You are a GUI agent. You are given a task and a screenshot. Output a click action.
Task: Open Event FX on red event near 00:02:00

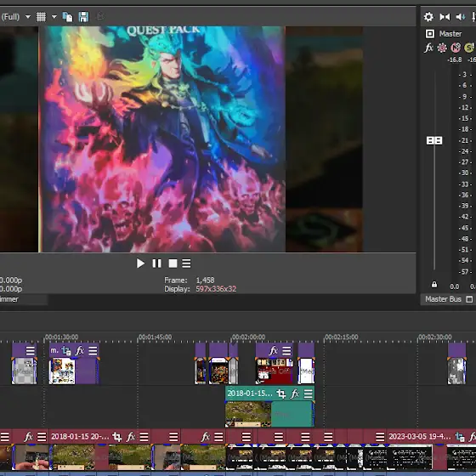273,351
